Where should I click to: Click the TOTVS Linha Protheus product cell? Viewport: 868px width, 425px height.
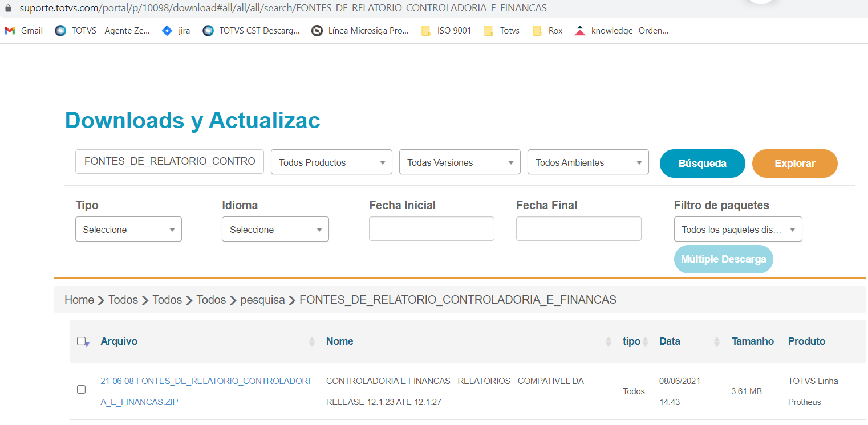(813, 391)
